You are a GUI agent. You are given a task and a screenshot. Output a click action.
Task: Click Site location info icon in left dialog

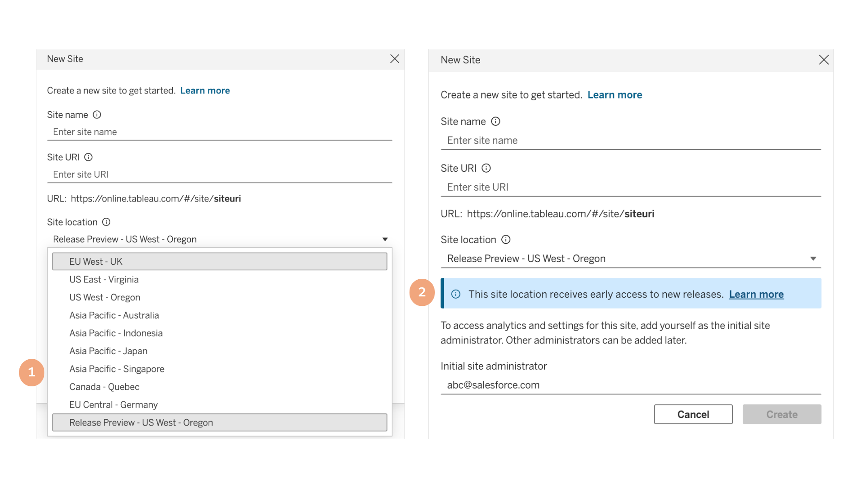click(x=106, y=222)
